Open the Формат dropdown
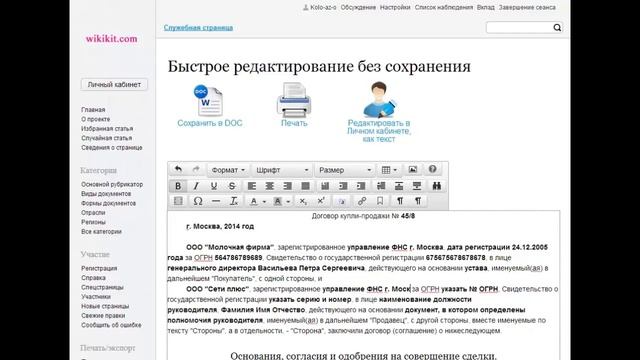 click(x=228, y=170)
